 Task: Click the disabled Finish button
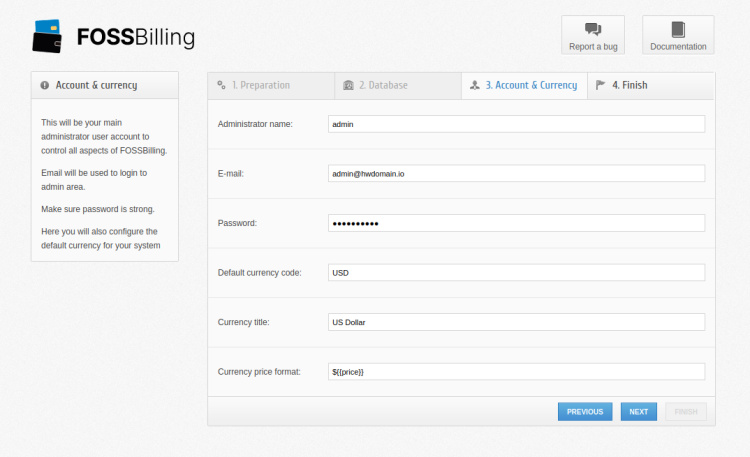685,411
